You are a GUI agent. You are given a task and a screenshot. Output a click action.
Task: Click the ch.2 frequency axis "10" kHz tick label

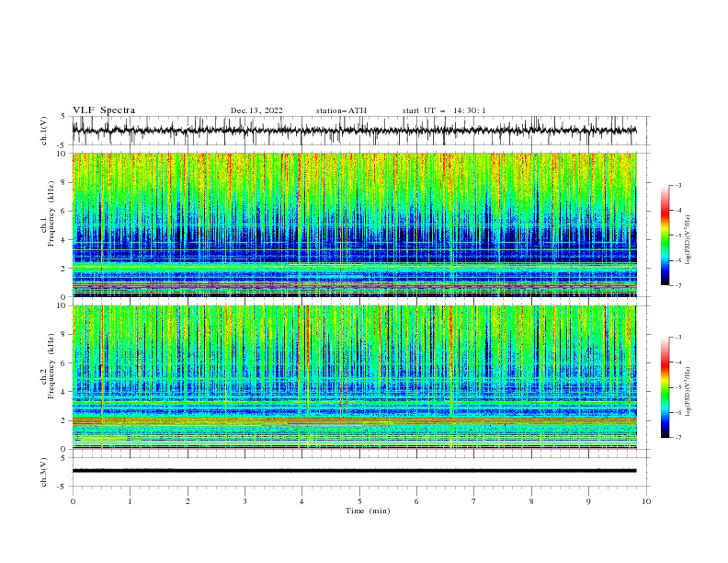coord(62,305)
